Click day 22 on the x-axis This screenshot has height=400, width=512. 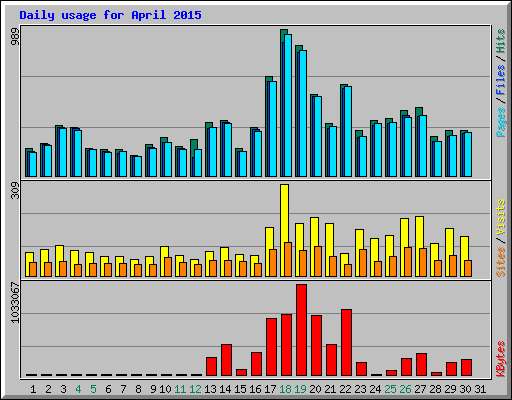(345, 389)
